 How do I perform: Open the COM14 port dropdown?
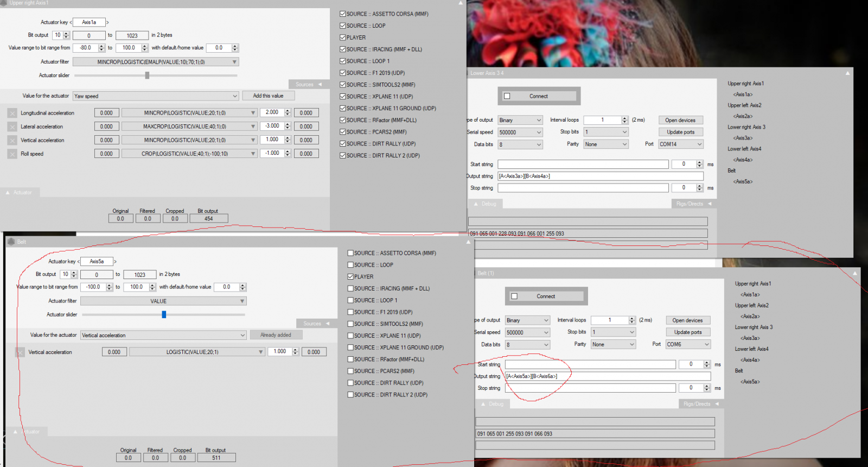click(681, 144)
